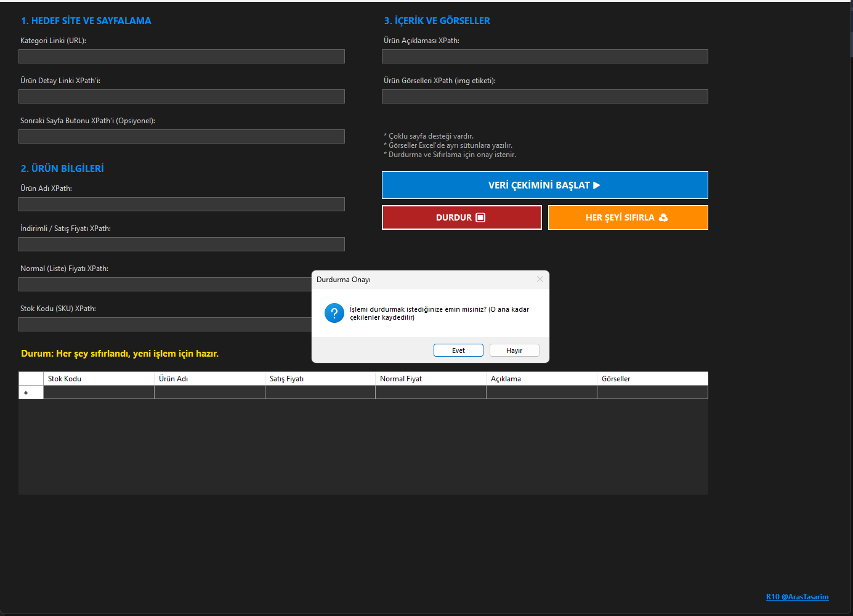Click the grid's top-left select-all corner cell

pyautogui.click(x=31, y=379)
